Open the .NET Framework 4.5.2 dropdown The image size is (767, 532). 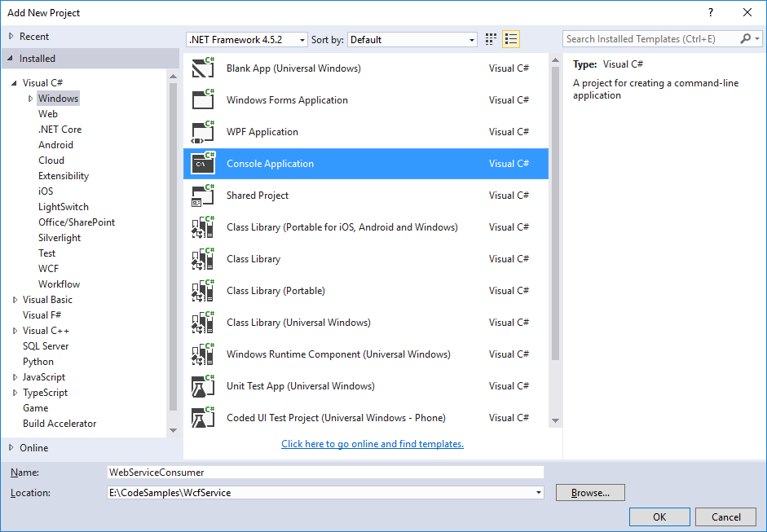click(246, 40)
